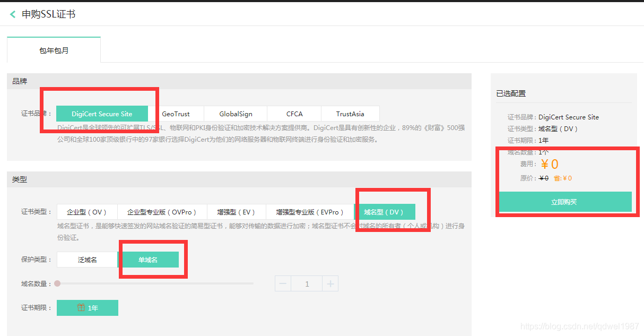Increase domain count with plus button
The width and height of the screenshot is (644, 336).
(330, 283)
